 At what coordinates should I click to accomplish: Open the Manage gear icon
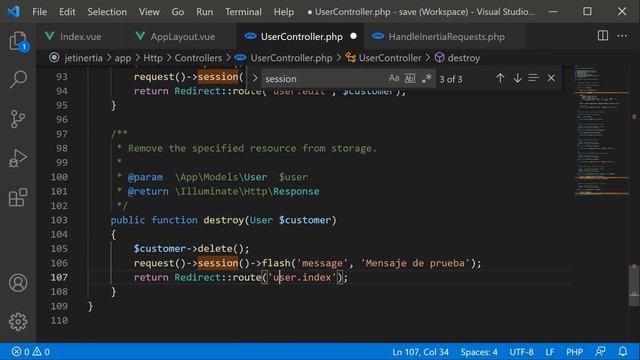18,322
